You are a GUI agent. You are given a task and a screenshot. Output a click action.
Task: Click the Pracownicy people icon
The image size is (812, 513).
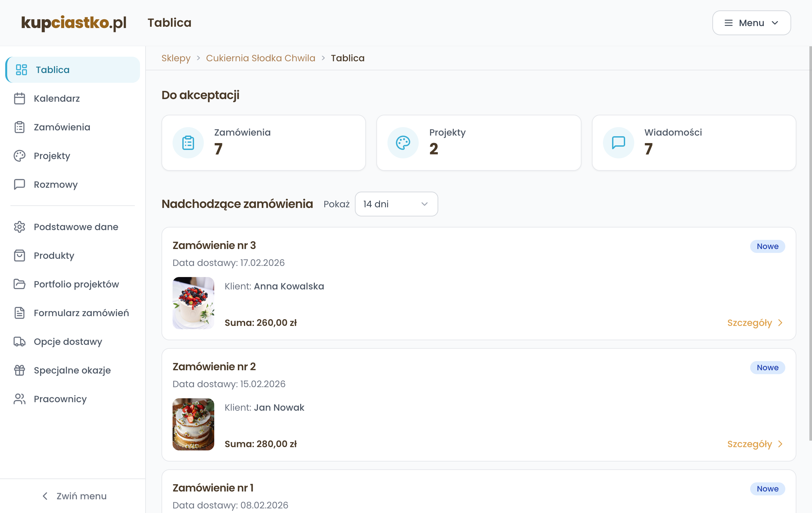pyautogui.click(x=20, y=399)
